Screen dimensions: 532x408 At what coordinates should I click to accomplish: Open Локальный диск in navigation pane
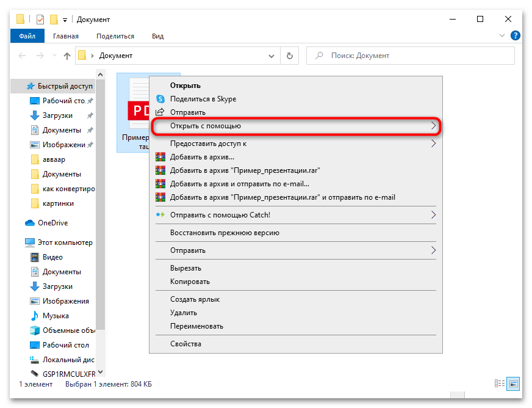point(62,359)
